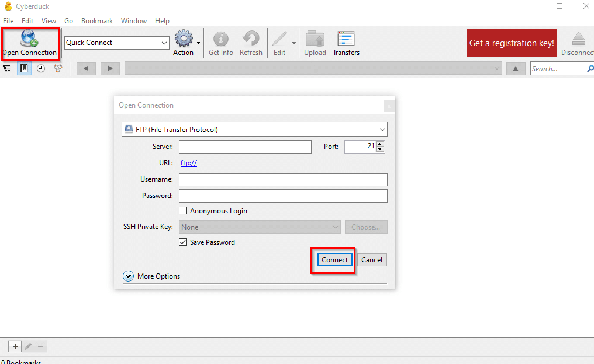Cancel the Open Connection dialog
Screen dimensions: 594x364
tap(372, 260)
